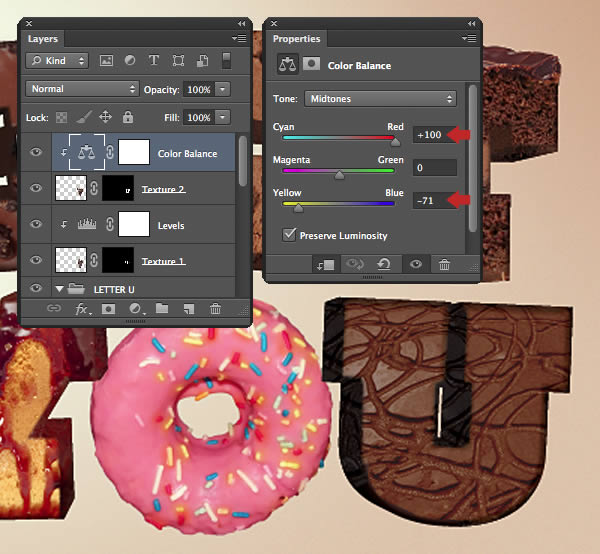Screen dimensions: 600x554
Task: Add a layer mask
Action: tap(108, 309)
